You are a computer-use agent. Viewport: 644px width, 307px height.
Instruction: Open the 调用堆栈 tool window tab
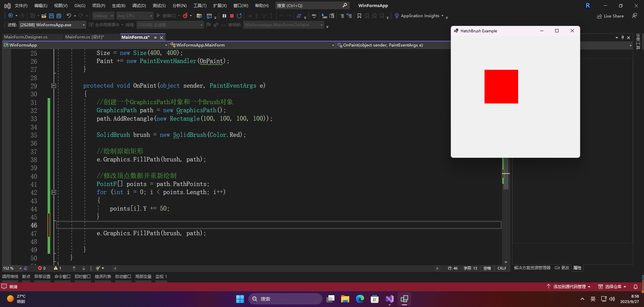(10, 276)
